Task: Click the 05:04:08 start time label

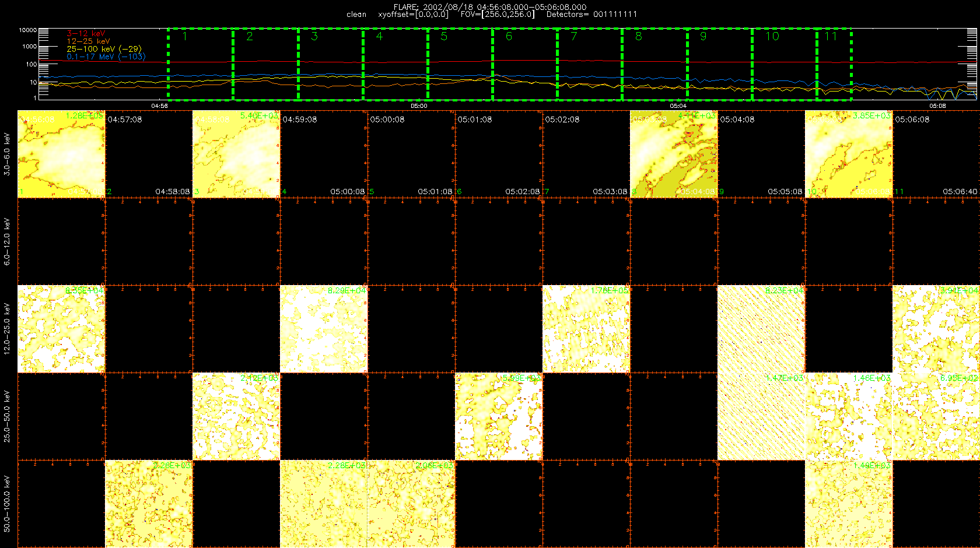Action: click(x=737, y=120)
